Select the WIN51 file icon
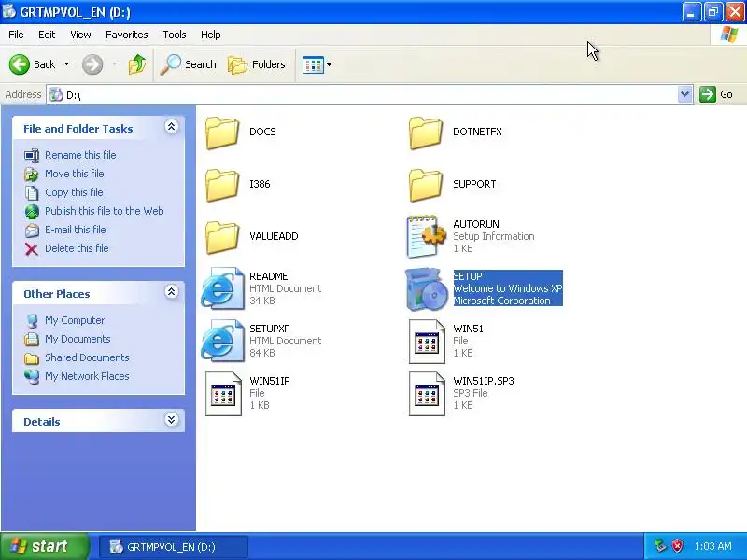Viewport: 747px width, 560px height. pyautogui.click(x=427, y=342)
